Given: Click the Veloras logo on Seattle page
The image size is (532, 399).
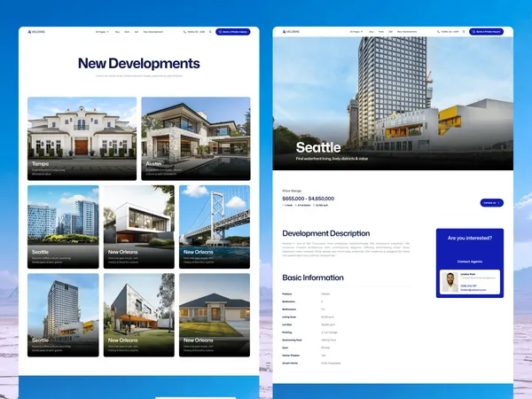Looking at the screenshot, I should (x=291, y=32).
